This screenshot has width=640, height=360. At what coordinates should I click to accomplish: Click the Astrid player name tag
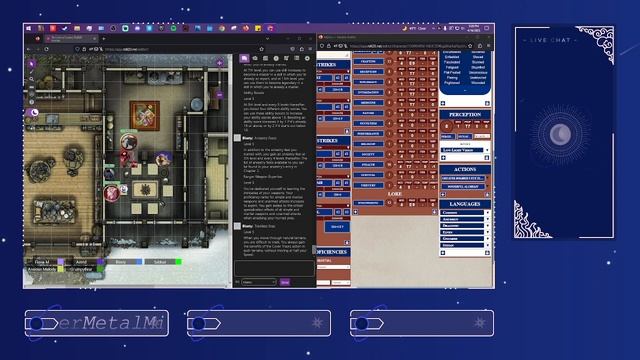point(81,262)
